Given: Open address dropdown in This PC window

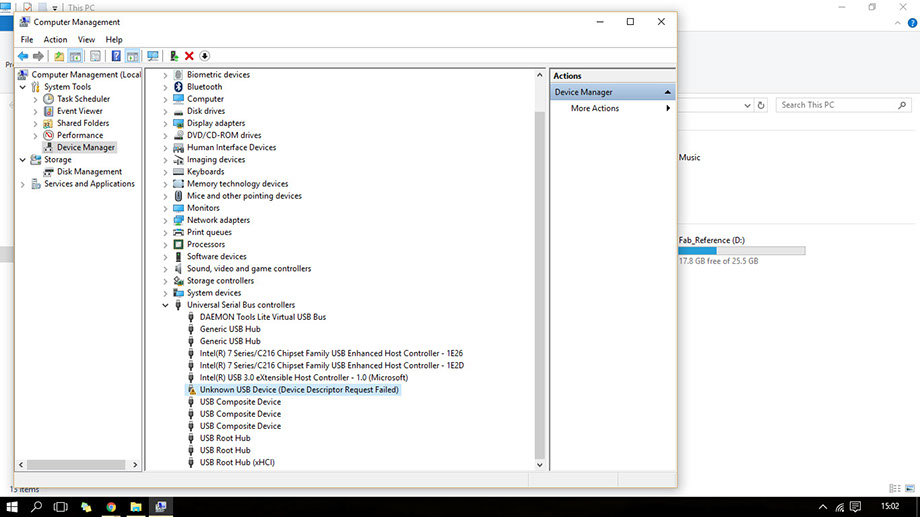Looking at the screenshot, I should click(x=747, y=106).
